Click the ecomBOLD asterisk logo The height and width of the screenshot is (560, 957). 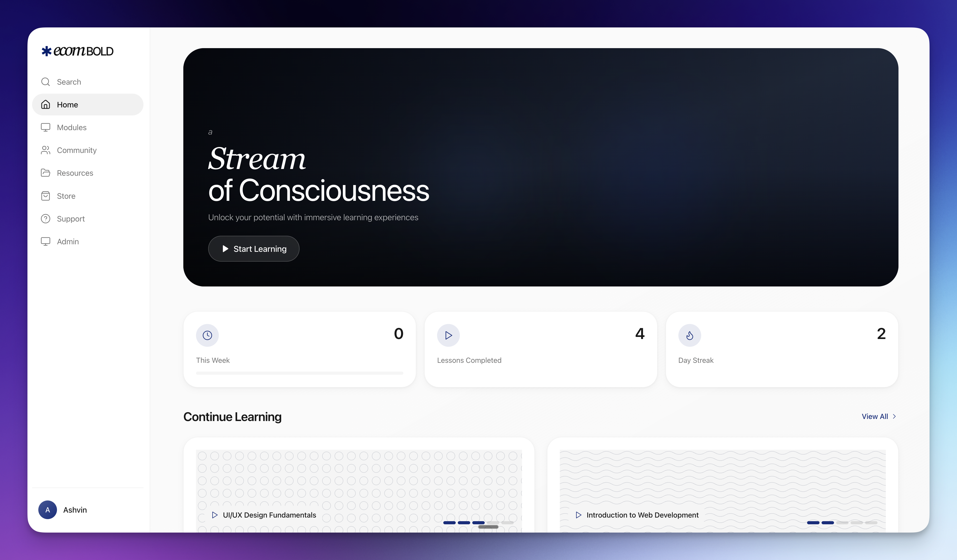[46, 51]
